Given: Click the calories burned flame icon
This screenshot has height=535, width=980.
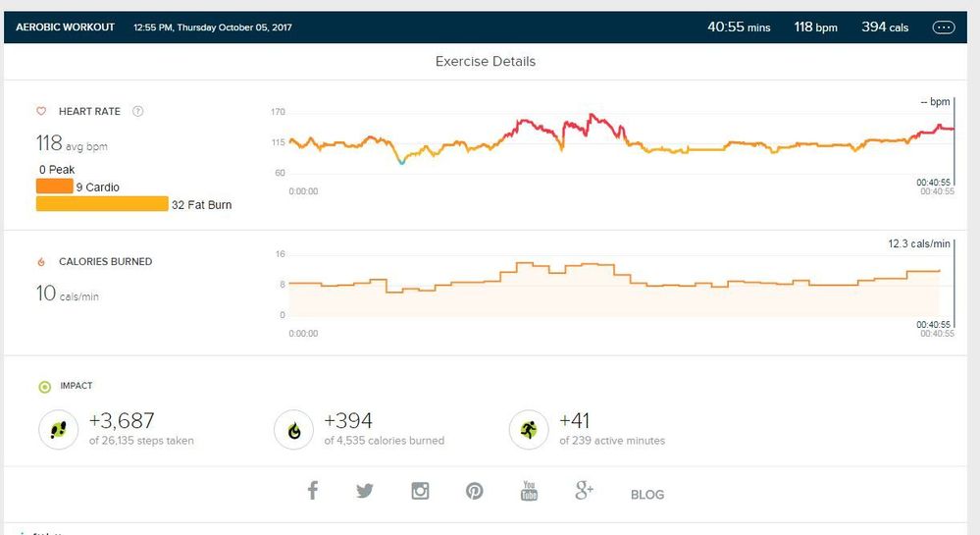Looking at the screenshot, I should [x=41, y=262].
